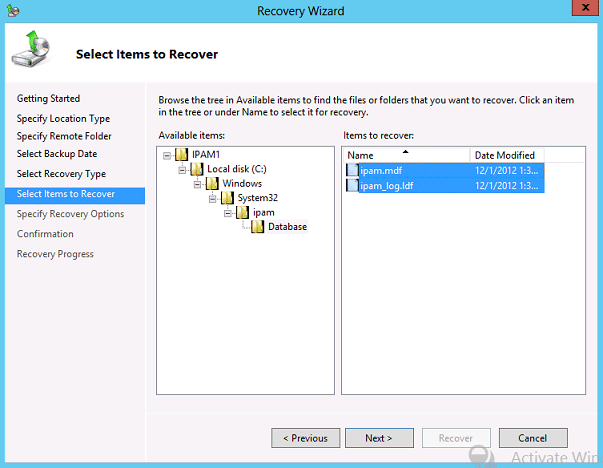Click the System32 folder icon

[x=227, y=198]
